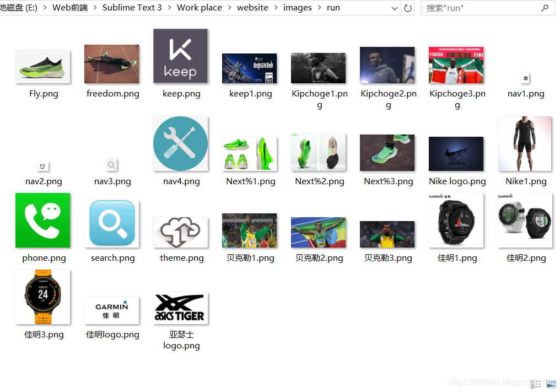Select the nav3.png magnifier icon
The image size is (560, 392).
pos(111,165)
